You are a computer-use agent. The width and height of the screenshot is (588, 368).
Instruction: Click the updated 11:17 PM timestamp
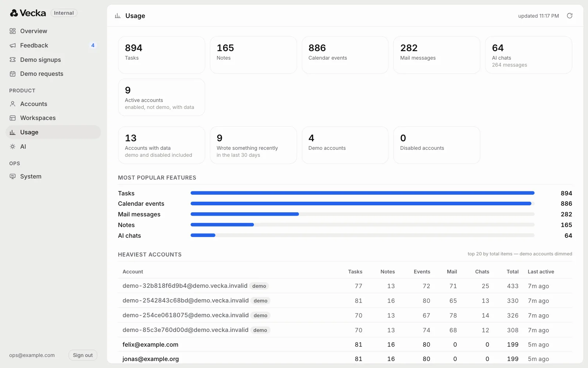point(538,16)
